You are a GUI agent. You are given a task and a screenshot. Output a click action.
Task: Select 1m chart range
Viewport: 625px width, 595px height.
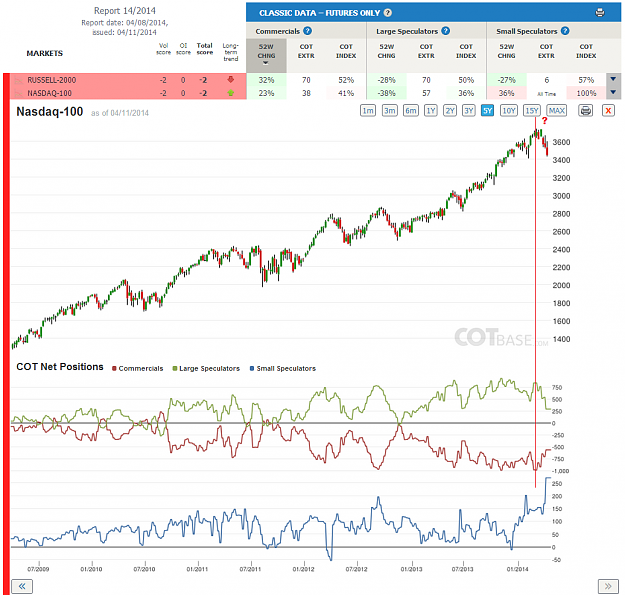pyautogui.click(x=368, y=110)
